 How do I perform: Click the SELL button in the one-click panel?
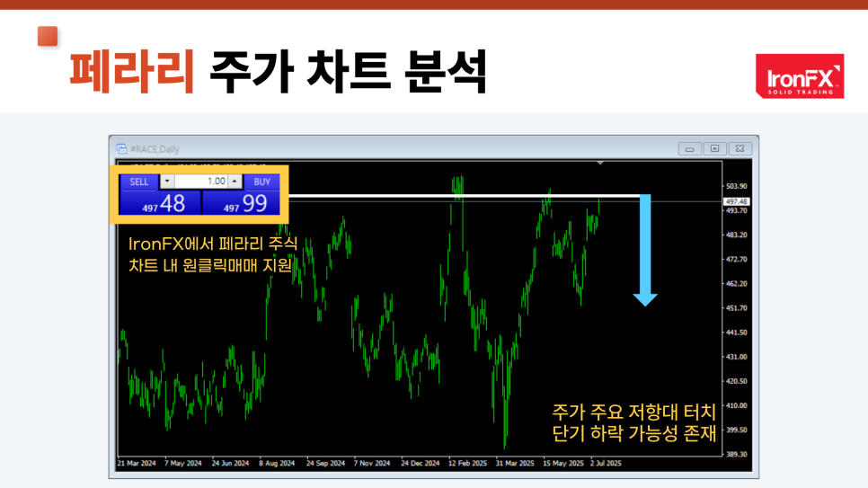pyautogui.click(x=139, y=182)
